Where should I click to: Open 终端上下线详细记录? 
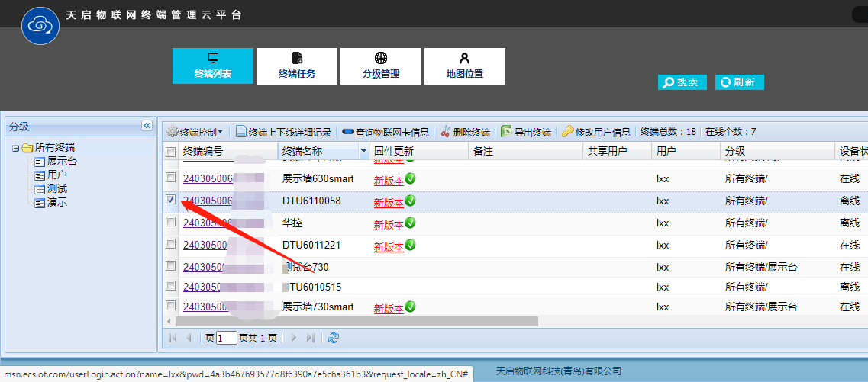[284, 132]
